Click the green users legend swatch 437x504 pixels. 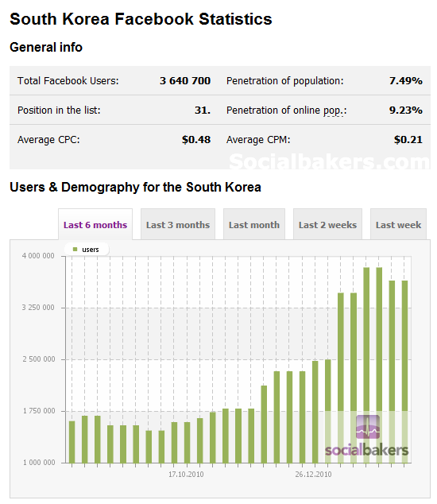coord(75,250)
